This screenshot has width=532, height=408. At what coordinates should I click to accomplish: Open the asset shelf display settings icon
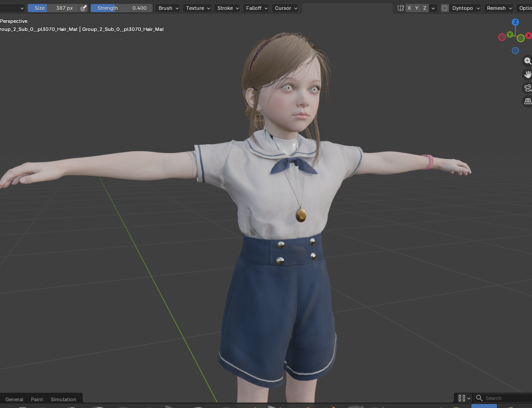click(x=465, y=398)
